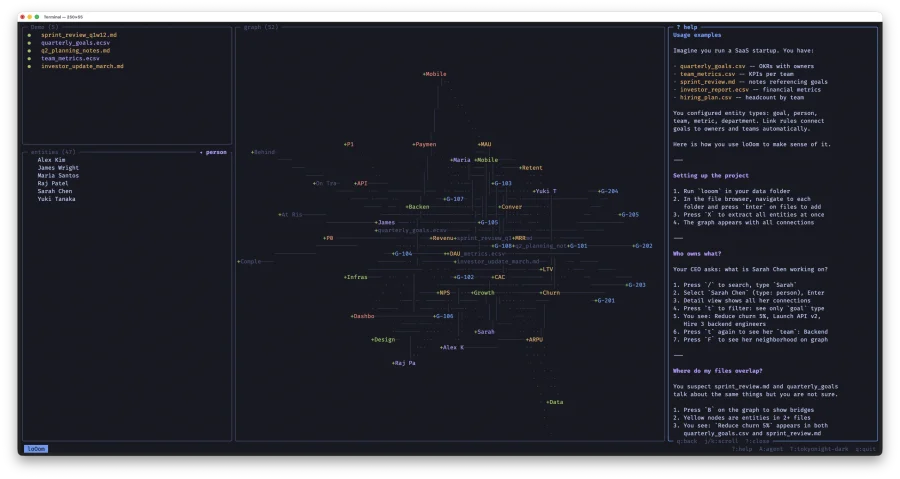Select the Raj Pa person node
Screen dimensions: 900x479
[403, 363]
